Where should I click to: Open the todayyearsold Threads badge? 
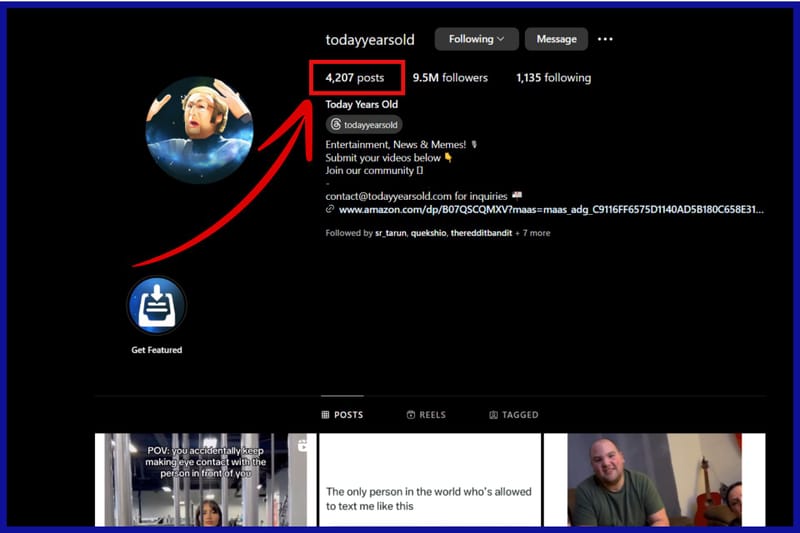364,125
